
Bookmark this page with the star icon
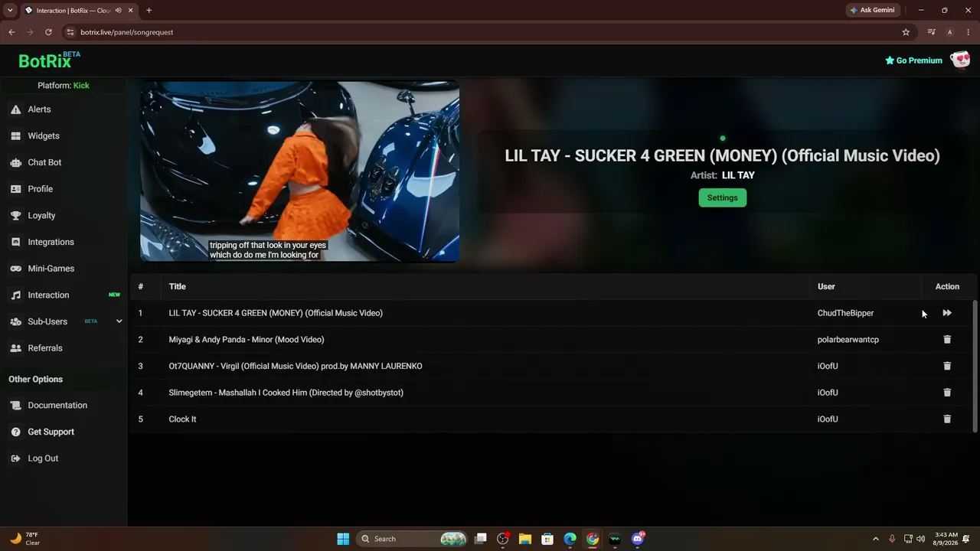tap(906, 32)
